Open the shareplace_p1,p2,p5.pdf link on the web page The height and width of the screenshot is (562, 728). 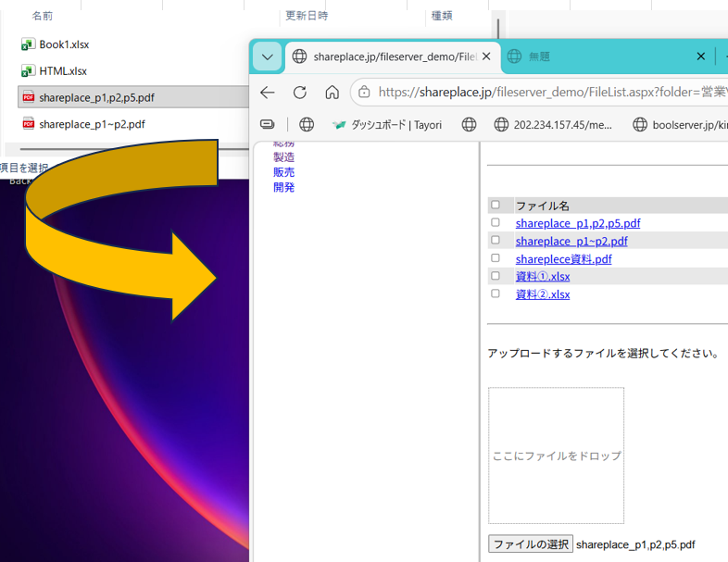coord(578,223)
